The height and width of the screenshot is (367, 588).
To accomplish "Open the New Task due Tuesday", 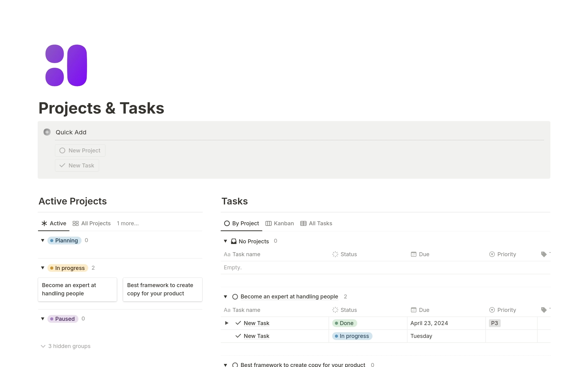I will (256, 336).
